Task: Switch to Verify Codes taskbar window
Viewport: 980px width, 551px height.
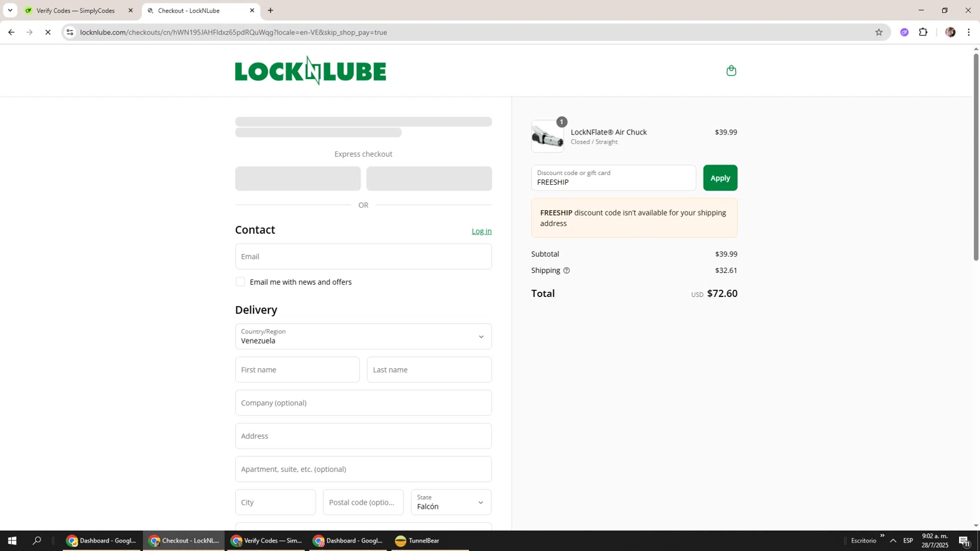Action: pos(266,541)
